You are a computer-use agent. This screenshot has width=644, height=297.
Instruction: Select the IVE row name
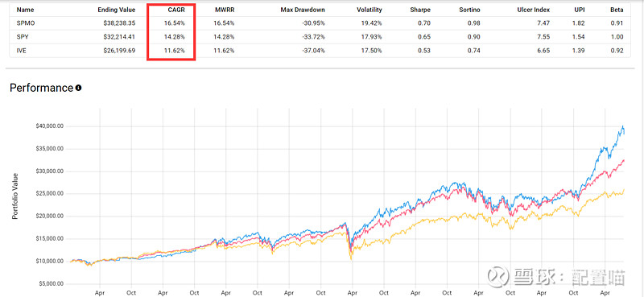tap(21, 51)
